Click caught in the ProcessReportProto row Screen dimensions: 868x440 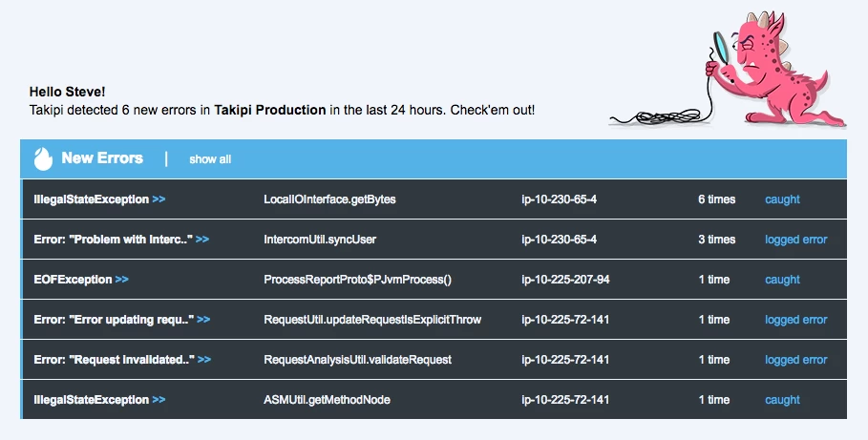782,280
